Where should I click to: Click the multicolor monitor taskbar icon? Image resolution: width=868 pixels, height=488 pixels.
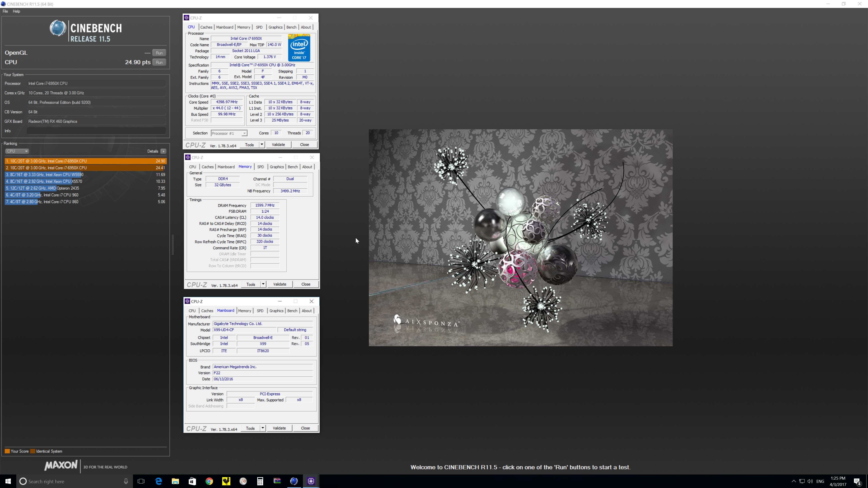(277, 481)
